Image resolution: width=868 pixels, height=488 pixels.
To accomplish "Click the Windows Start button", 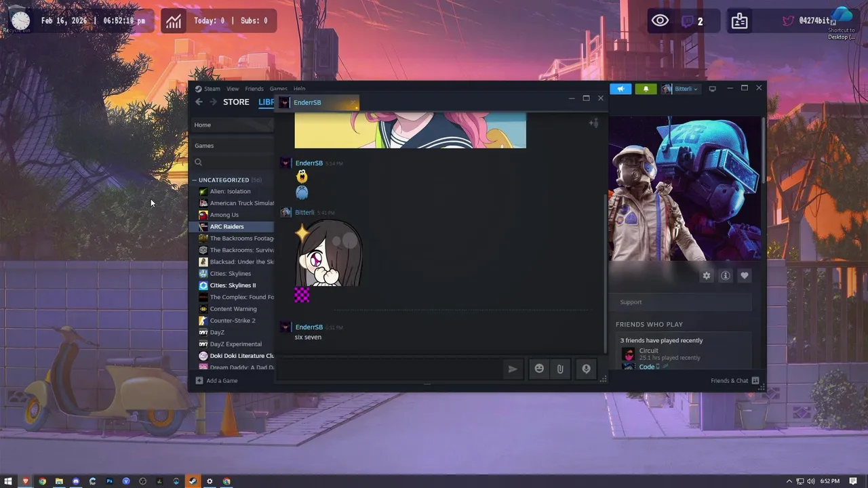I will click(9, 481).
